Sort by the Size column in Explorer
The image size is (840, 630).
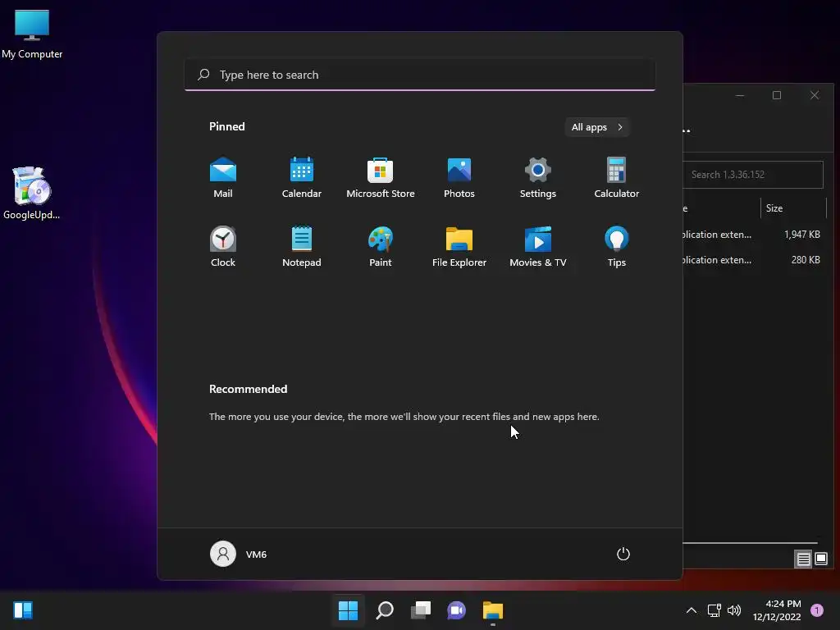(x=793, y=208)
